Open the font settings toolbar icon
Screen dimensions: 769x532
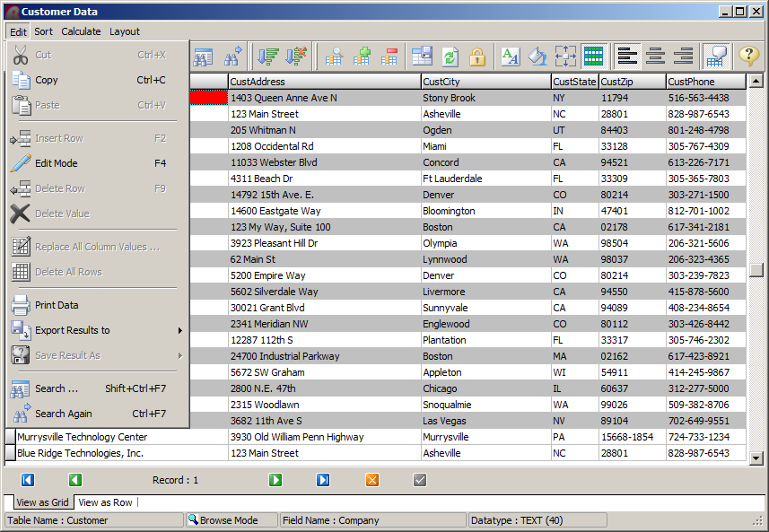click(x=510, y=57)
